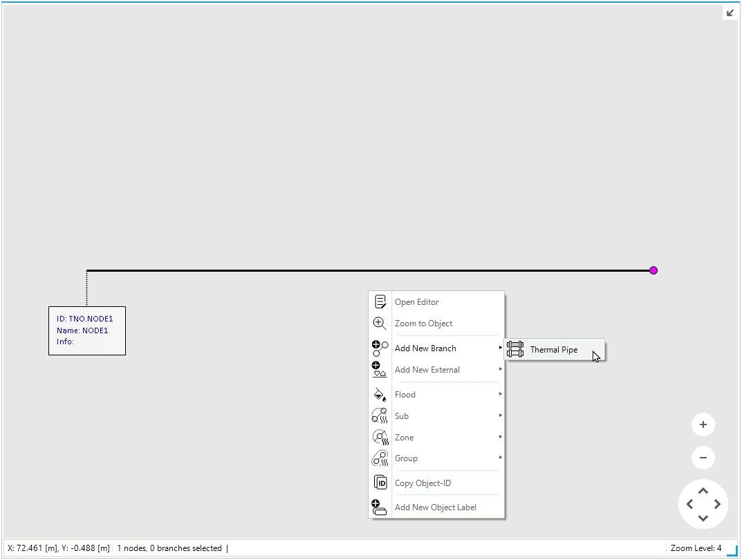742x560 pixels.
Task: Select Thermal Pipe from the submenu
Action: [x=553, y=350]
